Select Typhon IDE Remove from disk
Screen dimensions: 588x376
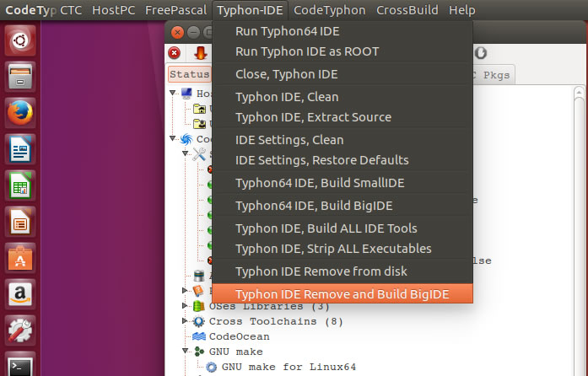343,271
